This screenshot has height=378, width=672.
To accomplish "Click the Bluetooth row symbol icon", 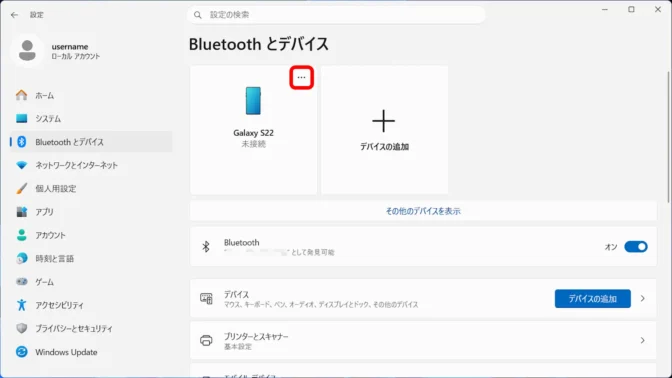I will coord(206,246).
